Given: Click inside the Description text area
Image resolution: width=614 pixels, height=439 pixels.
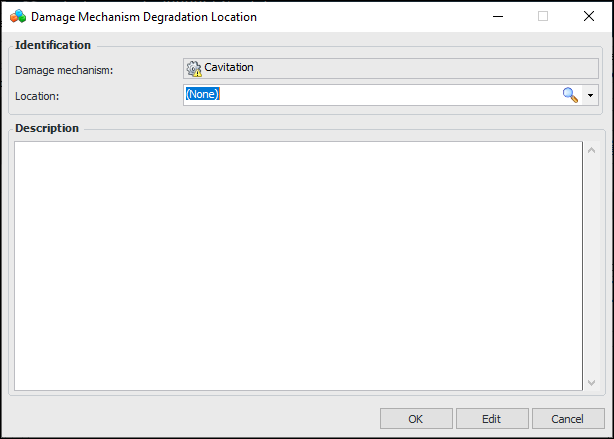Looking at the screenshot, I should pos(298,266).
